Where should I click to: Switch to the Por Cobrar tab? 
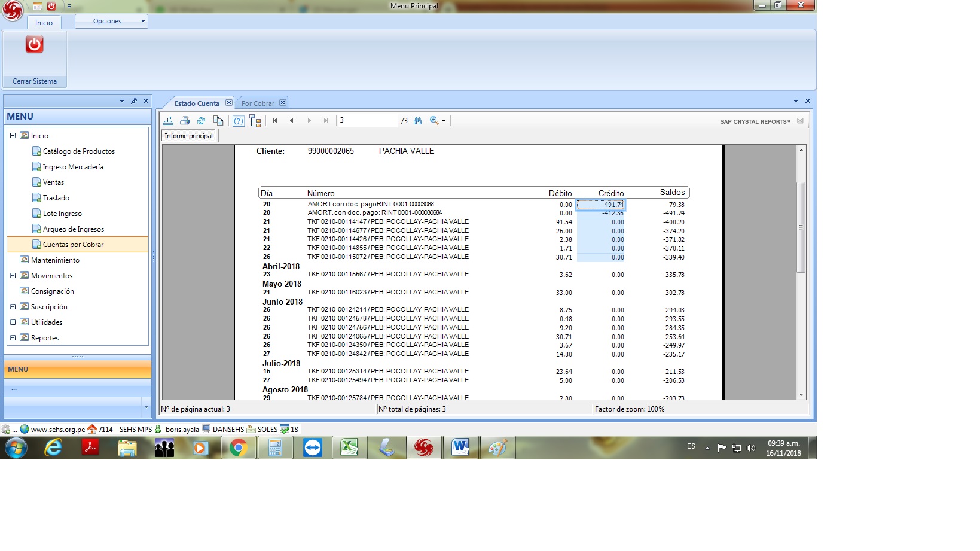coord(258,103)
